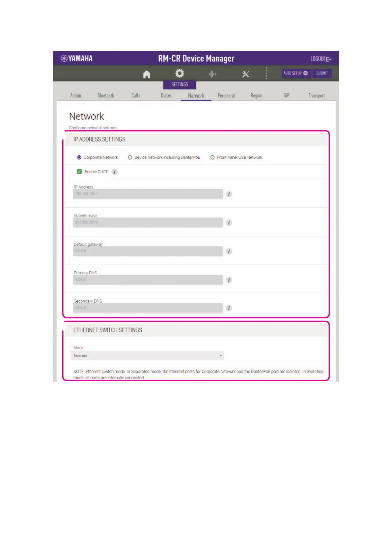Switch to the Network tab
Screen dimensions: 392x555
tap(196, 96)
